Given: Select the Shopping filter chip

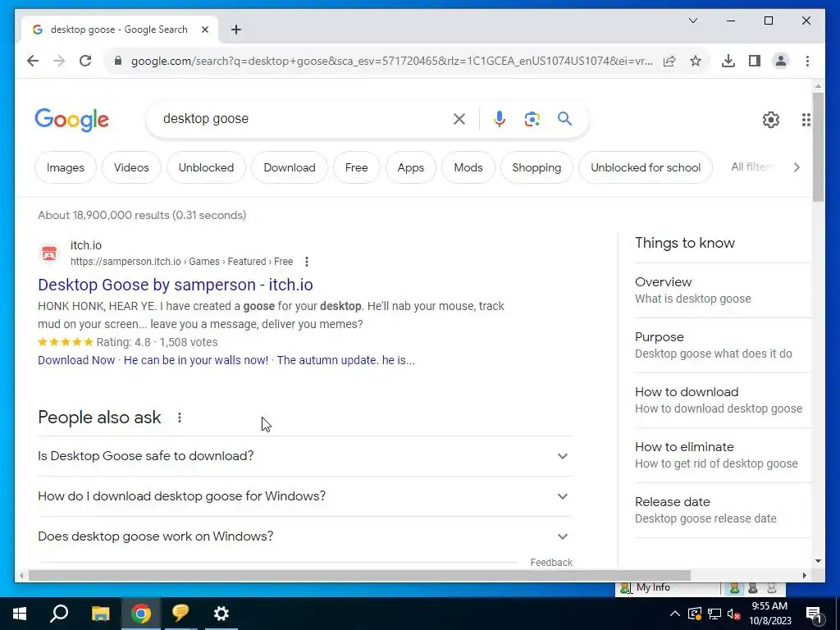Looking at the screenshot, I should click(536, 167).
